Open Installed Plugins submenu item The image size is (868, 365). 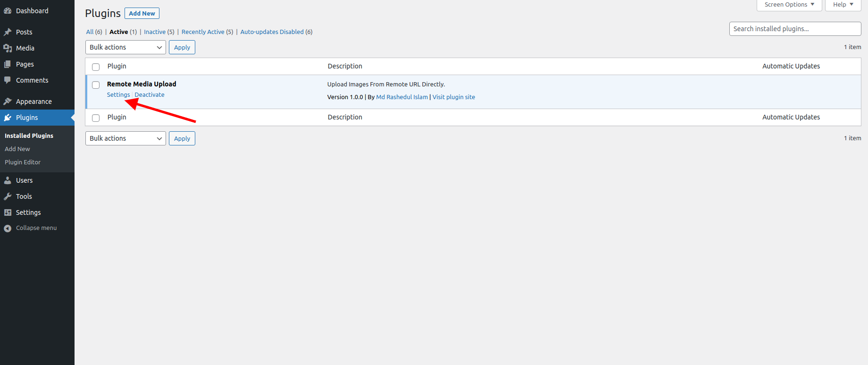point(29,136)
